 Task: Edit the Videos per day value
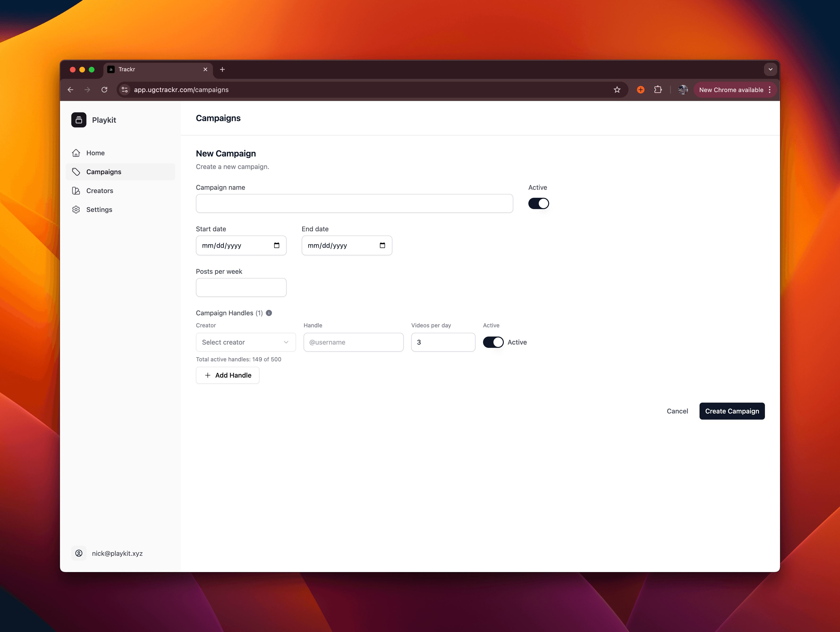point(443,342)
